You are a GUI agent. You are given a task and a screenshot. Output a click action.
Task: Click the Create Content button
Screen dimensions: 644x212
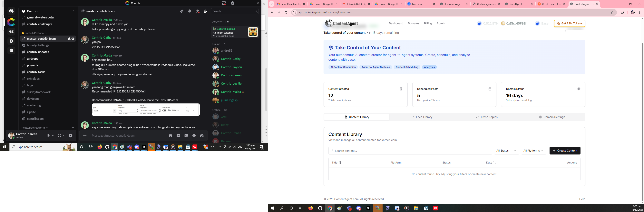coord(565,151)
